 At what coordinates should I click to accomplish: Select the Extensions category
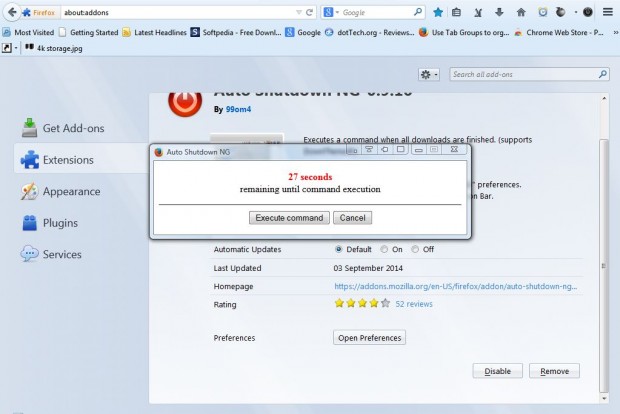pos(81,160)
